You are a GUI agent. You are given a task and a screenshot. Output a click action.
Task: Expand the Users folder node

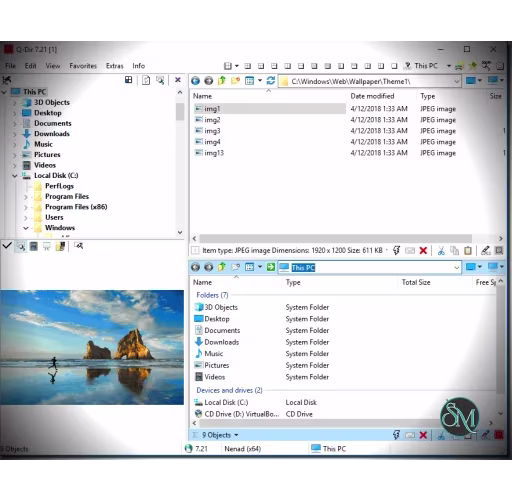[26, 218]
